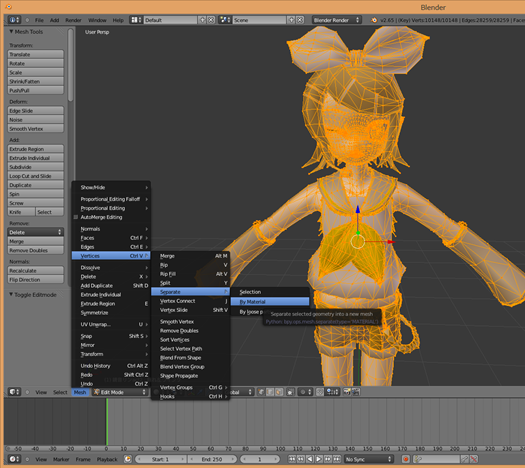Click the current frame number field
525x468 pixels.
tap(259, 459)
